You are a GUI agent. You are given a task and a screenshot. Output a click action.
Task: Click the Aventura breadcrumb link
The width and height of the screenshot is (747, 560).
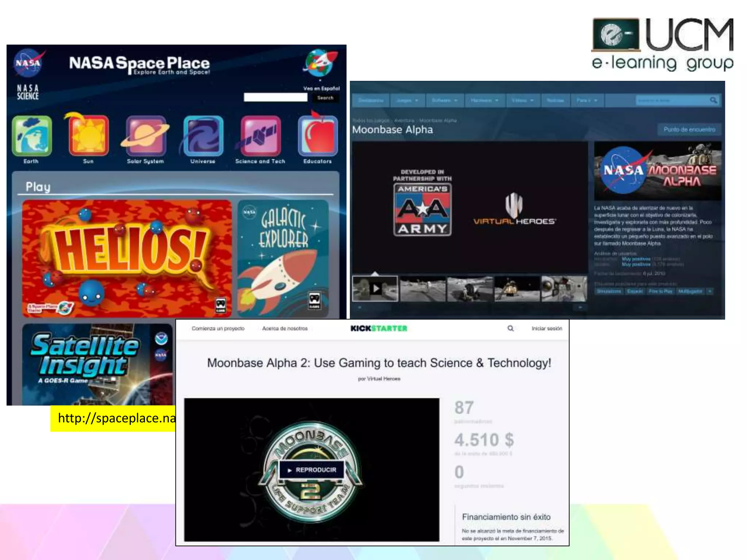404,120
